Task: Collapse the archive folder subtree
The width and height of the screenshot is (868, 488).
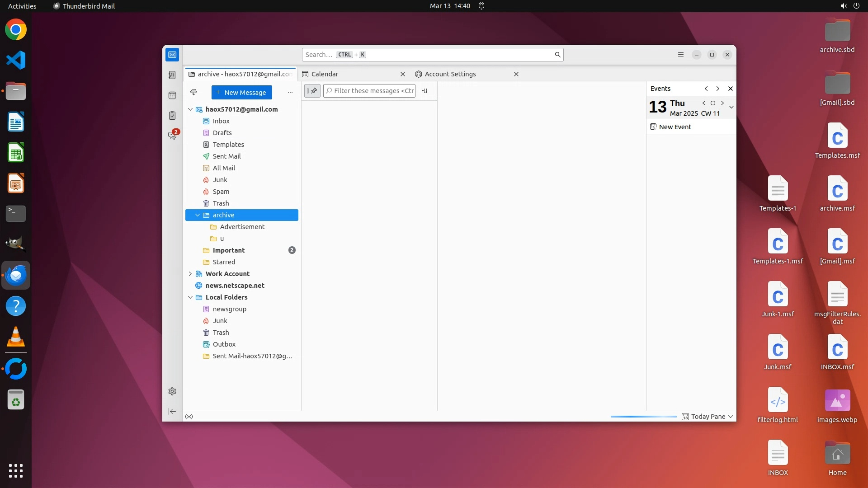Action: pyautogui.click(x=198, y=215)
